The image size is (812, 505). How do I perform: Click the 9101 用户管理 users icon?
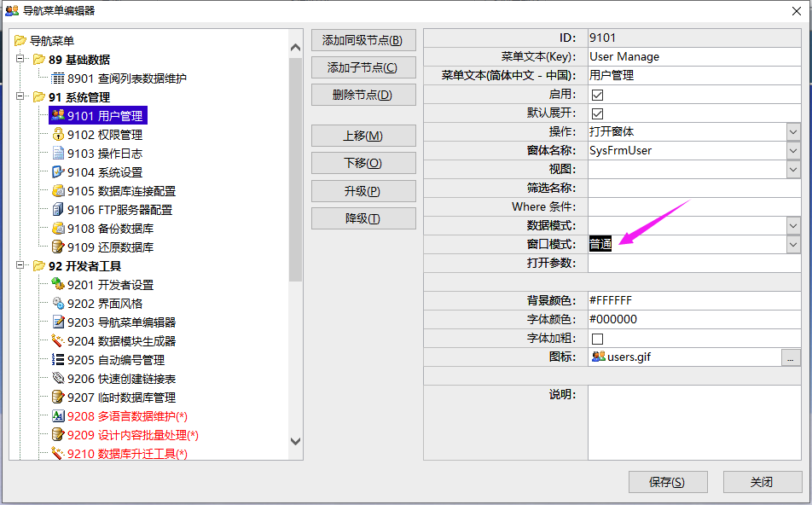[x=58, y=115]
